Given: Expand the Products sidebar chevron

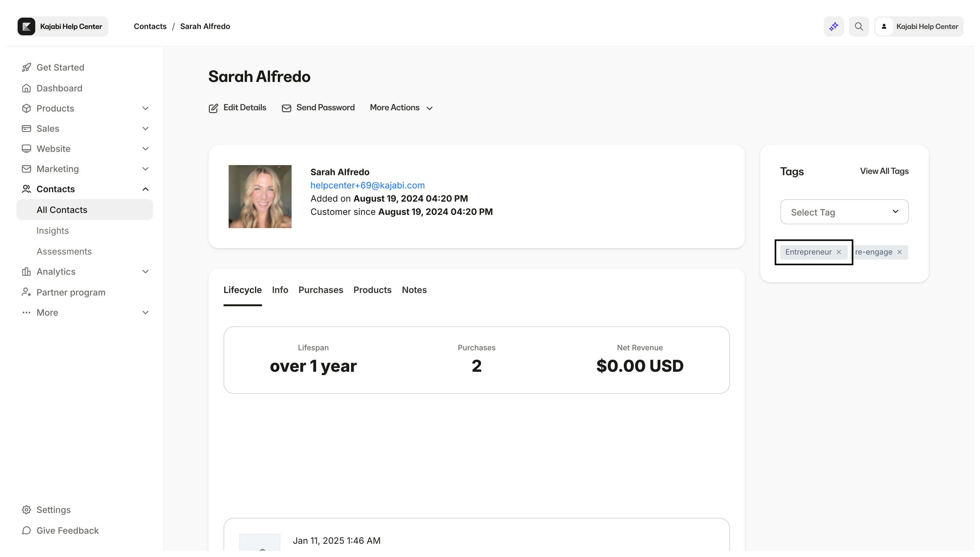Looking at the screenshot, I should (x=145, y=108).
